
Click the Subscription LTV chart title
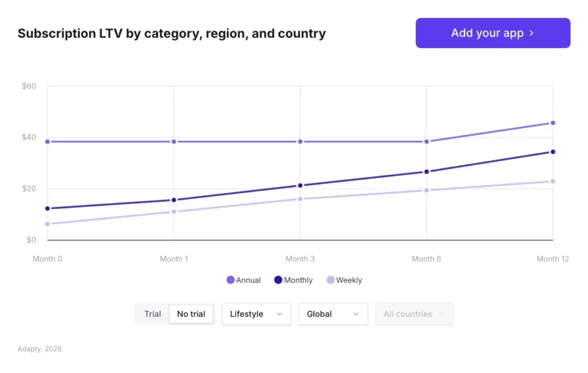[x=172, y=33]
